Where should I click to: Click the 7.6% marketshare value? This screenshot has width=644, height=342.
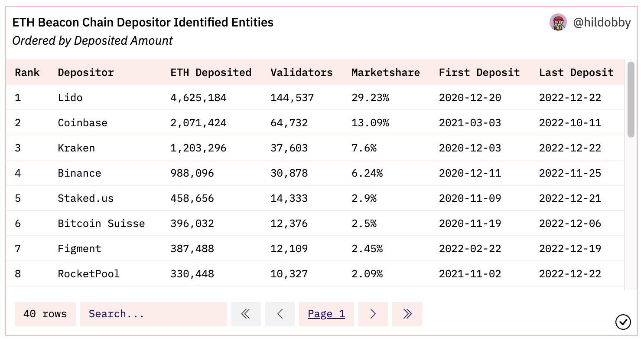pyautogui.click(x=364, y=148)
